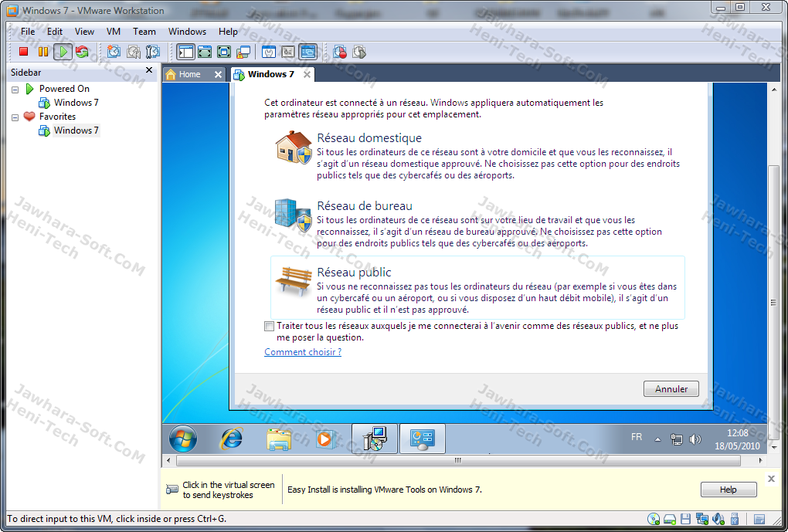Click the red Power Off toolbar button

[x=23, y=51]
